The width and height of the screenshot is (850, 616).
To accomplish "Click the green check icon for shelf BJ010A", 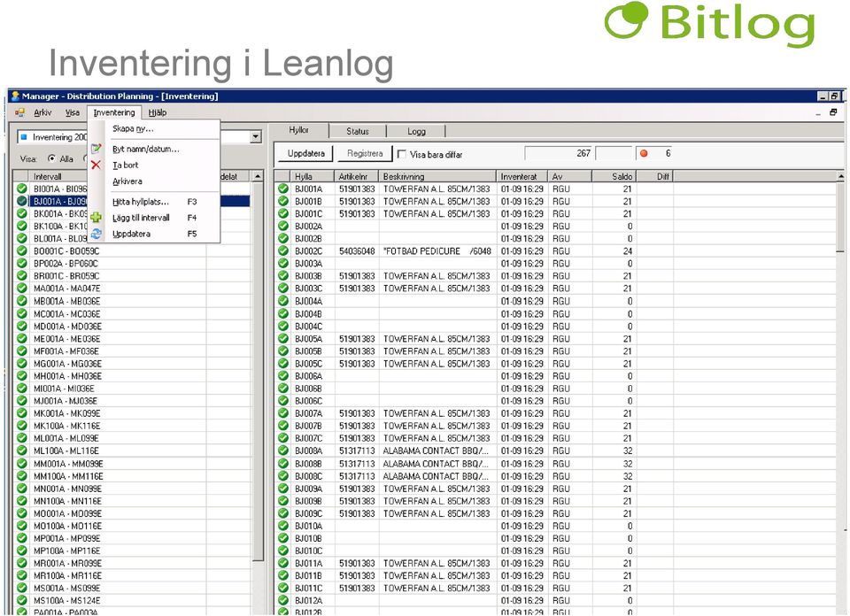I will [x=283, y=526].
